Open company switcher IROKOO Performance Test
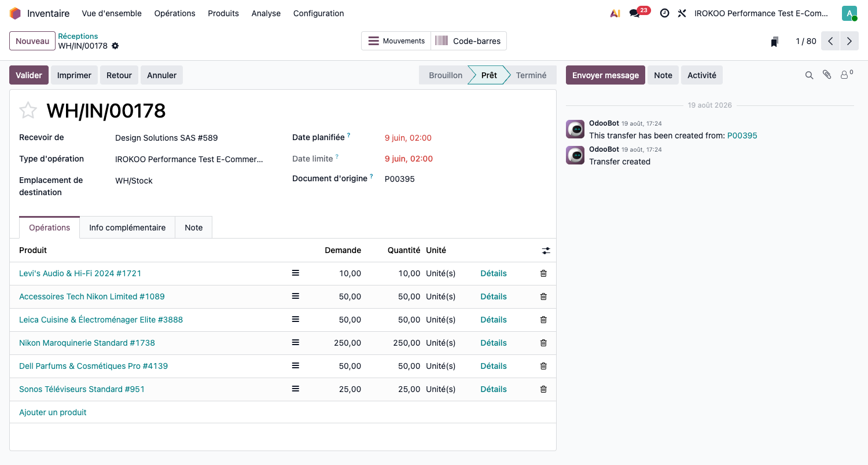The width and height of the screenshot is (868, 465). pyautogui.click(x=762, y=13)
